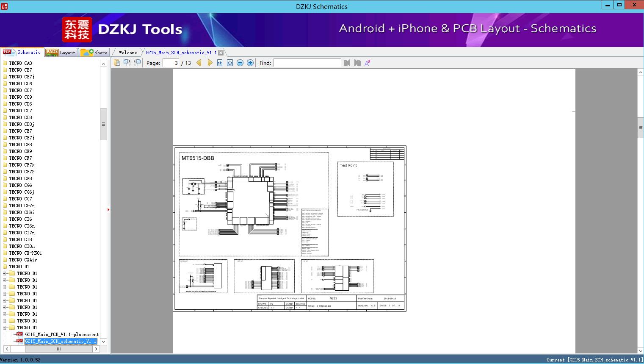The width and height of the screenshot is (644, 364).
Task: Select the TECNO CD7 folder
Action: point(20,111)
